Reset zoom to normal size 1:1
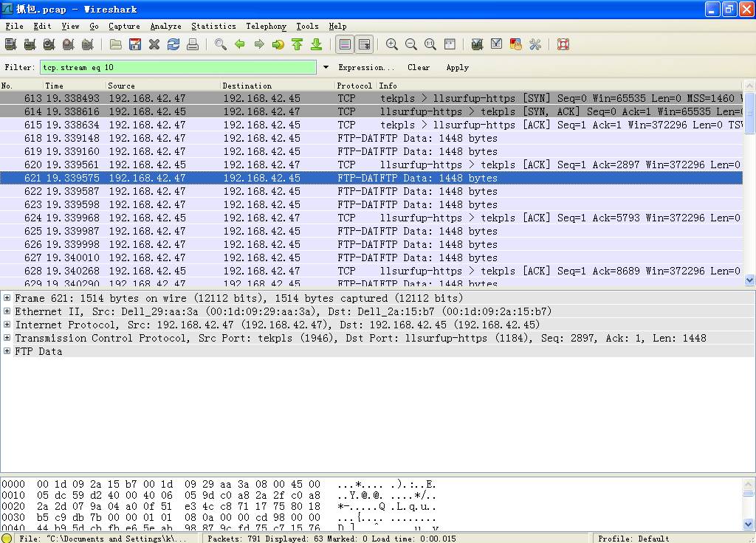 tap(430, 45)
